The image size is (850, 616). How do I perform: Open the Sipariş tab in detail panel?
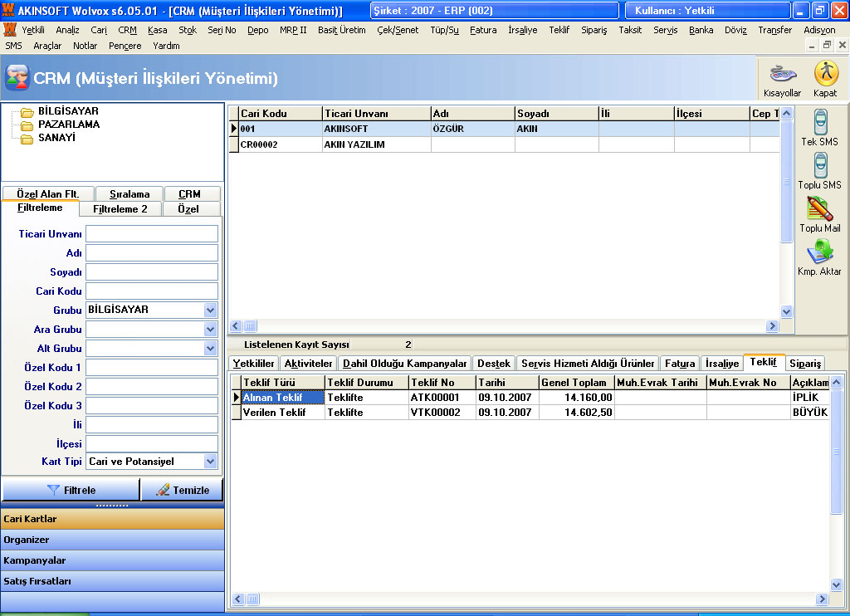point(805,364)
